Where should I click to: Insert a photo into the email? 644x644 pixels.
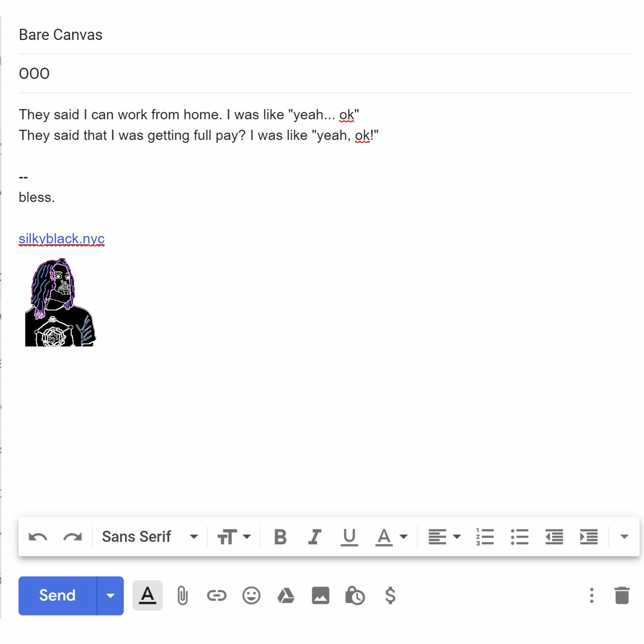tap(321, 596)
